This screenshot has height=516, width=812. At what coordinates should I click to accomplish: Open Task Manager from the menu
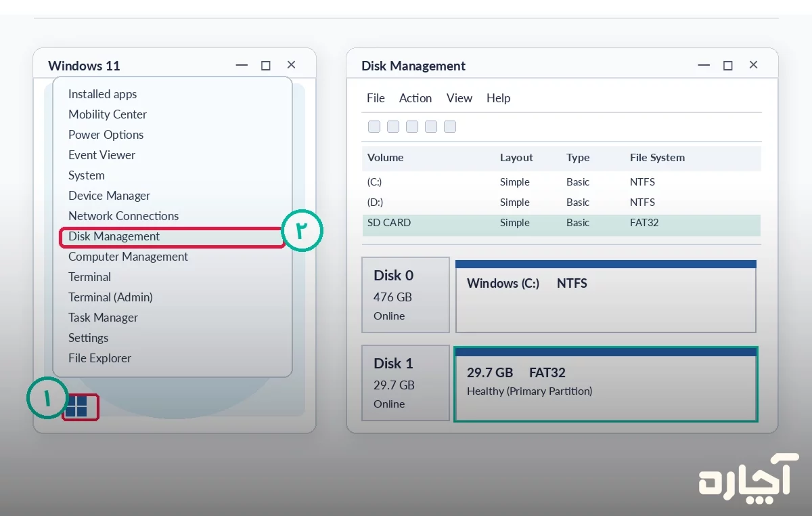103,318
